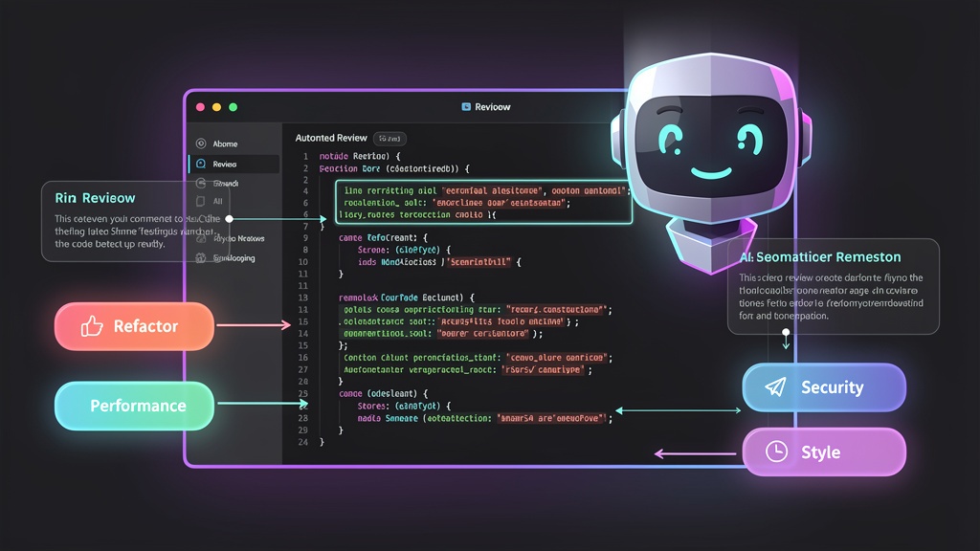Click the Performance button
980x551 pixels.
coord(134,406)
